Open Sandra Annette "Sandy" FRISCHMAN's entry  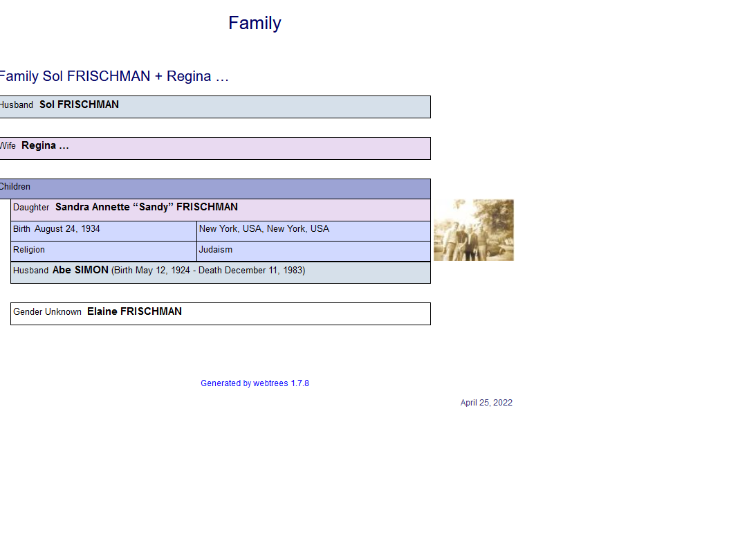click(x=146, y=208)
